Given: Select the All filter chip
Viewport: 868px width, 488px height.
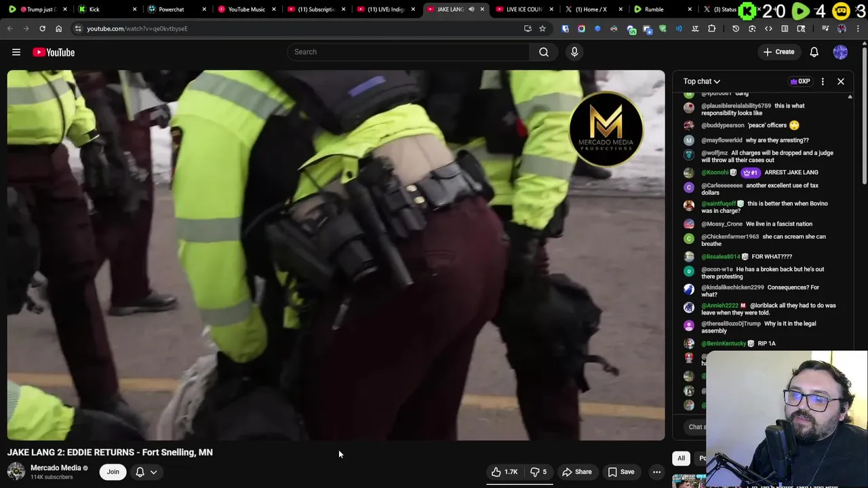Looking at the screenshot, I should coord(682,458).
